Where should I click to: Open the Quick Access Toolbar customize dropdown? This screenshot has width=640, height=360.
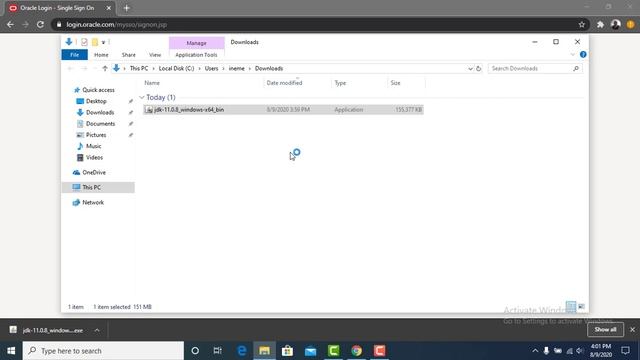tap(103, 42)
